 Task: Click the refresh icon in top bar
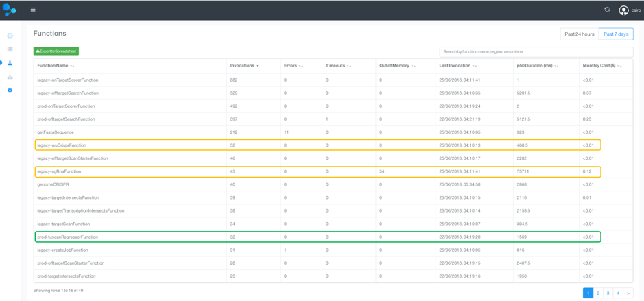pyautogui.click(x=607, y=10)
